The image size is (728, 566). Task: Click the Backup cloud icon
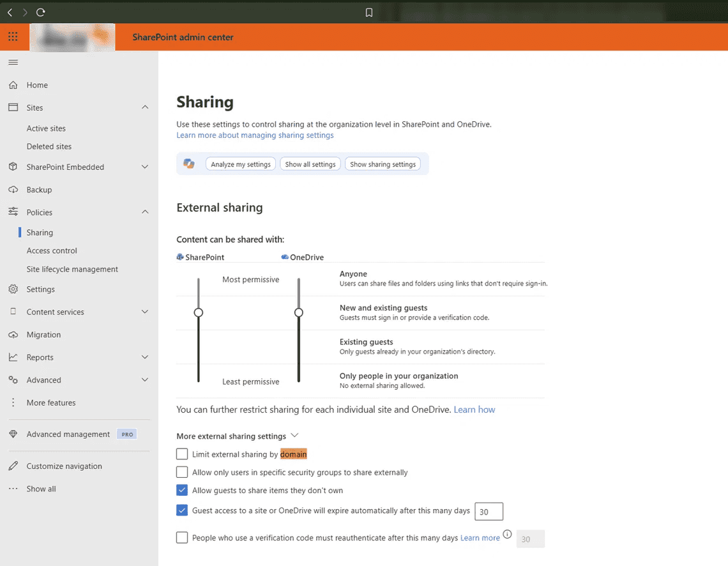(13, 190)
